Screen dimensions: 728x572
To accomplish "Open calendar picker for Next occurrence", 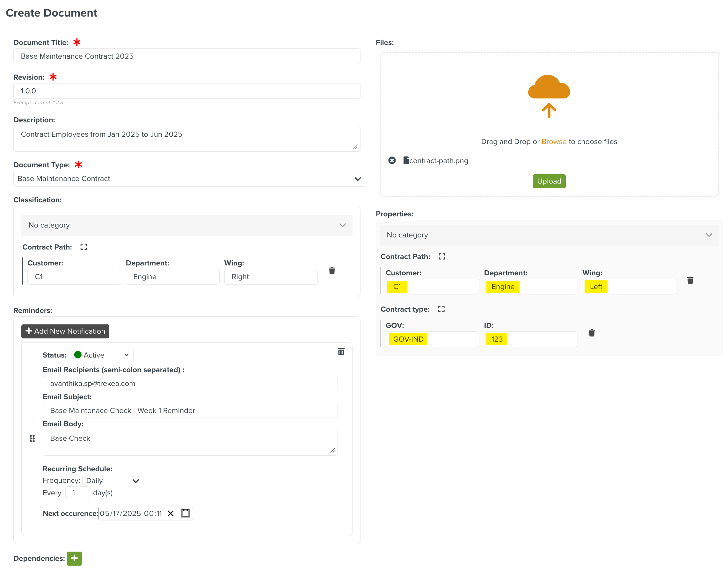I will click(x=185, y=513).
